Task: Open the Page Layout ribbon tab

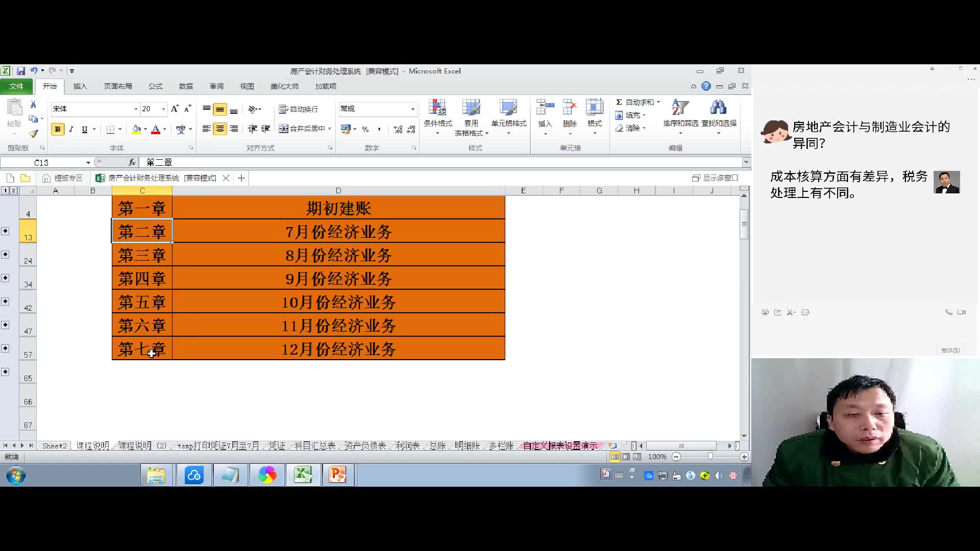Action: pos(118,86)
